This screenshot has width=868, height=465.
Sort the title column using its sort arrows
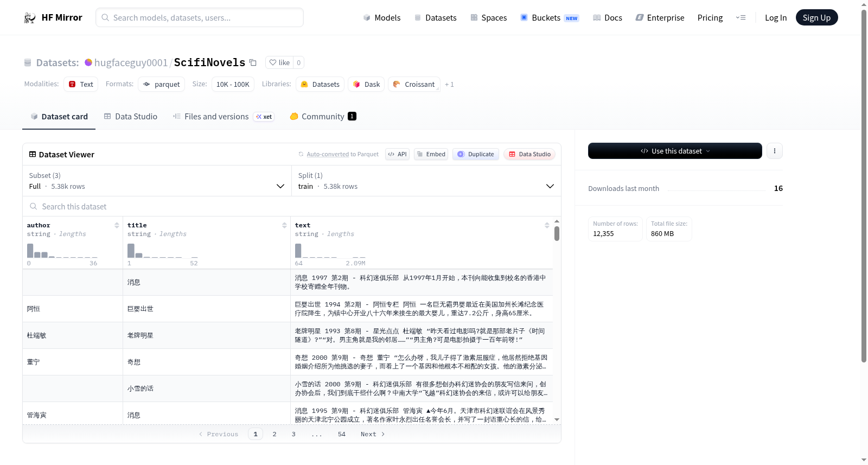(x=284, y=225)
